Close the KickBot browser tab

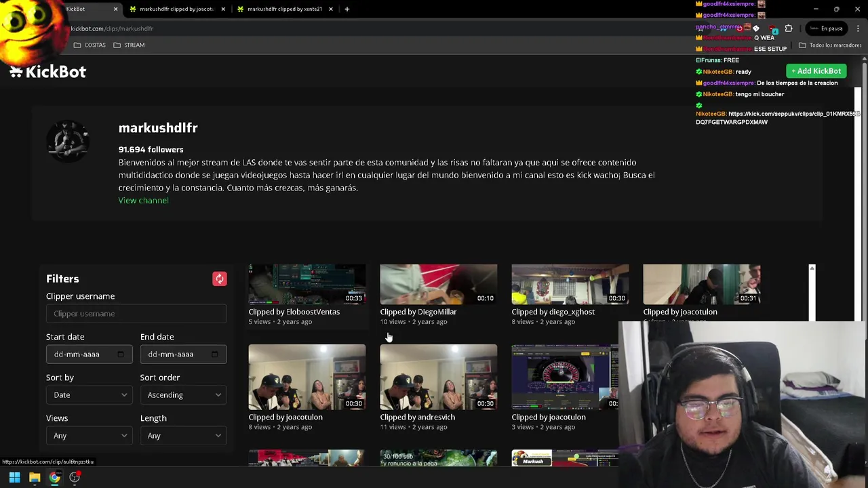115,9
